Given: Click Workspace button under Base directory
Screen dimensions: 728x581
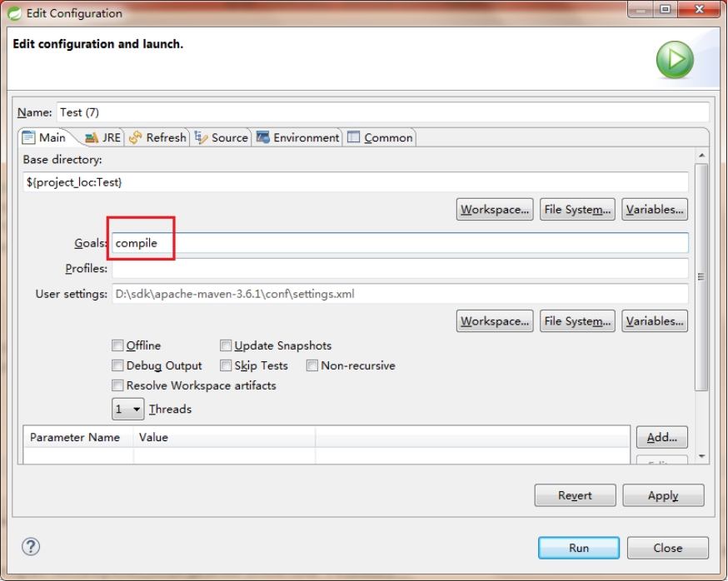Looking at the screenshot, I should (495, 209).
